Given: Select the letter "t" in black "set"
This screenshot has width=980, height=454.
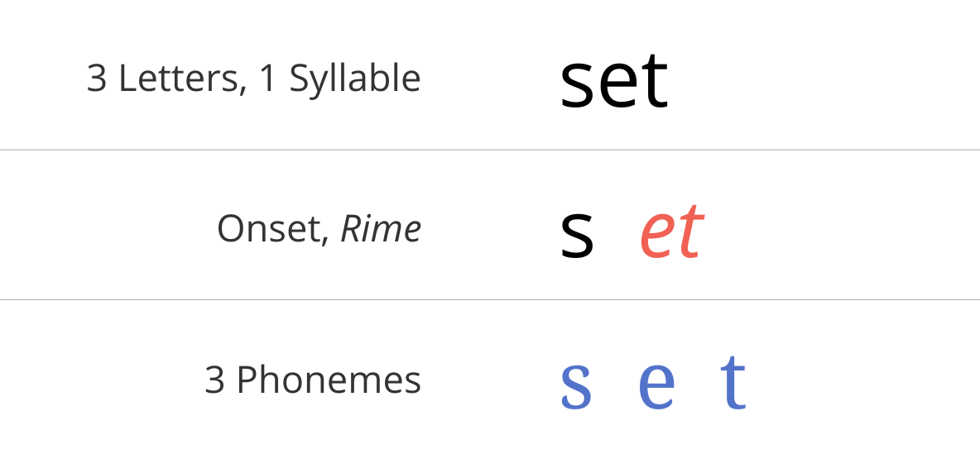Looking at the screenshot, I should pyautogui.click(x=655, y=80).
